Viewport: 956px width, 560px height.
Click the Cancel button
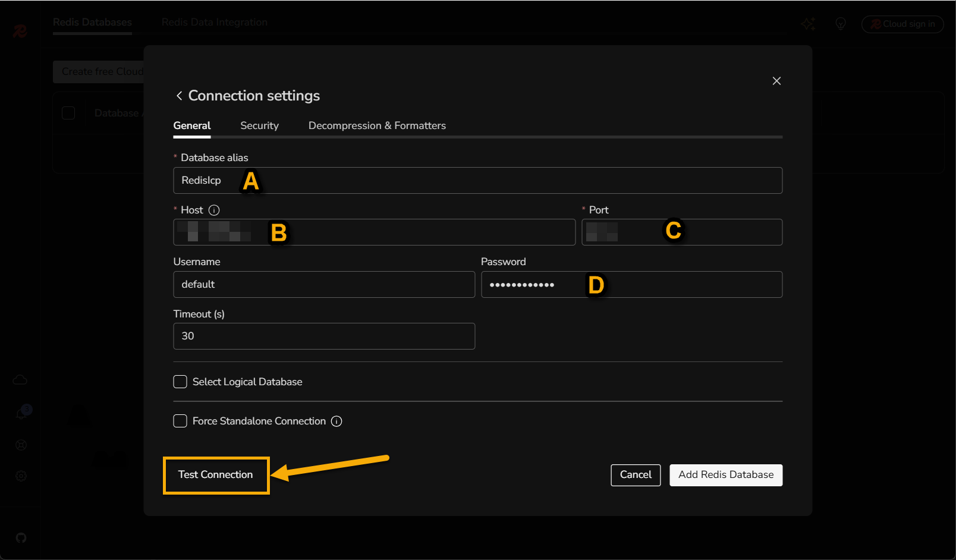coord(636,474)
